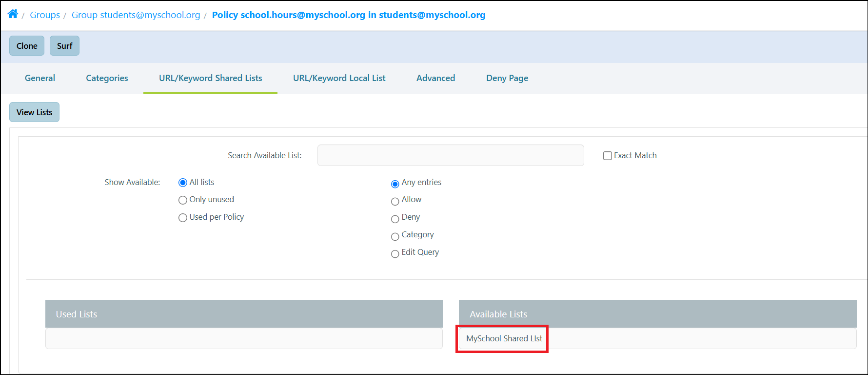
Task: Open the Groups breadcrumb link
Action: click(45, 15)
